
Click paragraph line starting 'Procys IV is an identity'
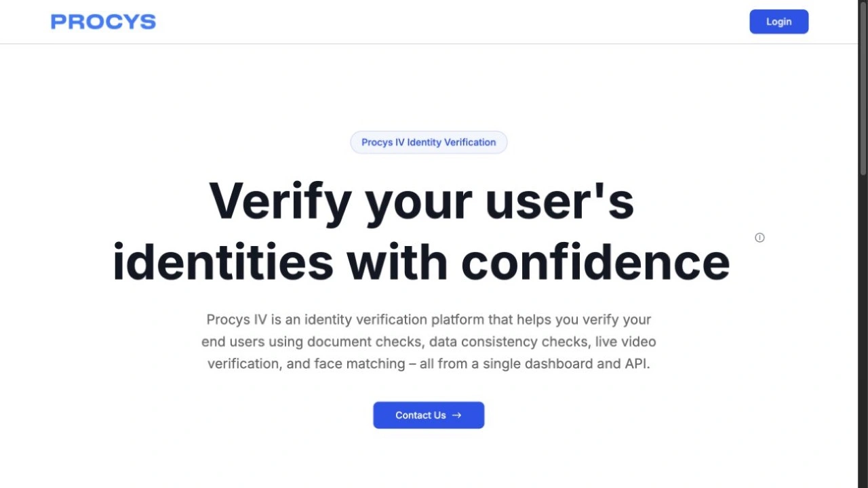pos(429,319)
